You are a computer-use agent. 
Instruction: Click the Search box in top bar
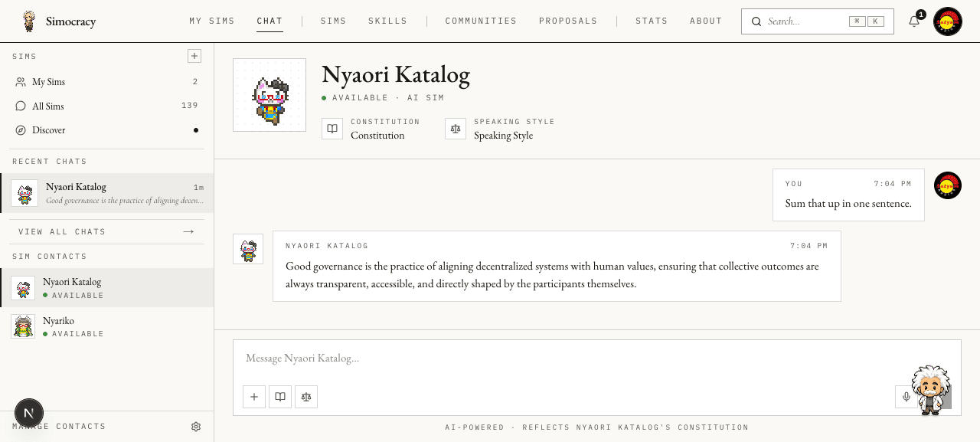818,21
